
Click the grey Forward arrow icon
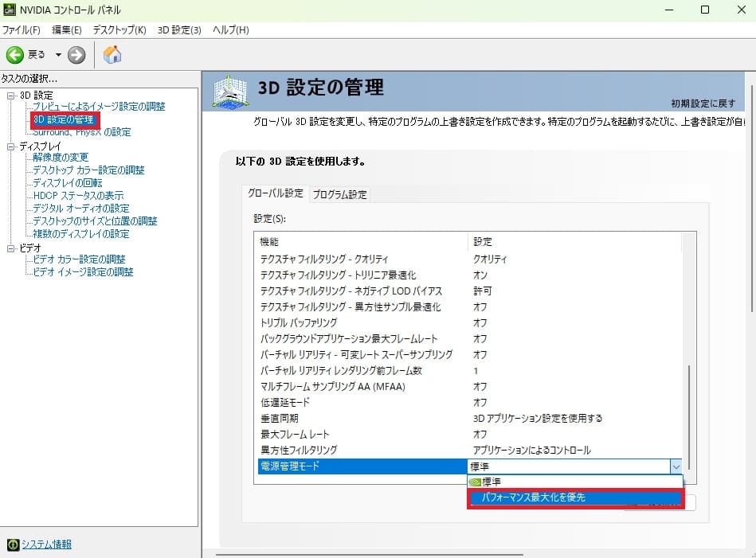coord(76,55)
